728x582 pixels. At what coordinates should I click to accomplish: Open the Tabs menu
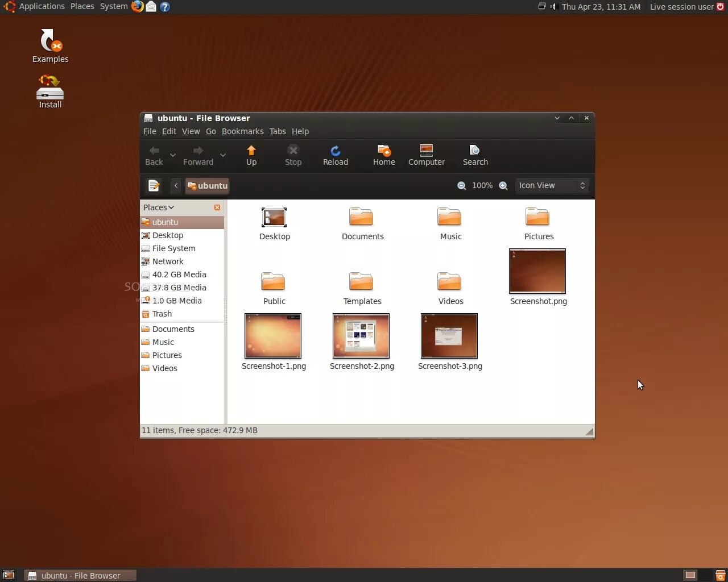pos(278,131)
